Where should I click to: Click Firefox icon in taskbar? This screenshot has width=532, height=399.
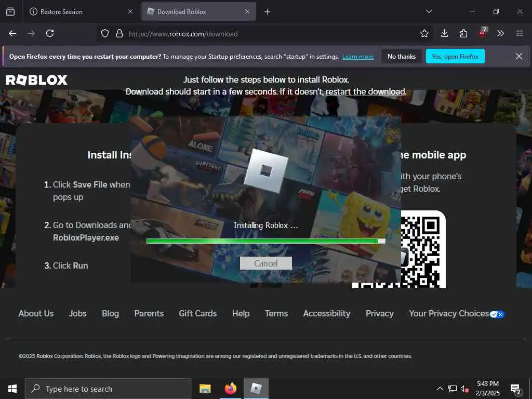tap(230, 389)
